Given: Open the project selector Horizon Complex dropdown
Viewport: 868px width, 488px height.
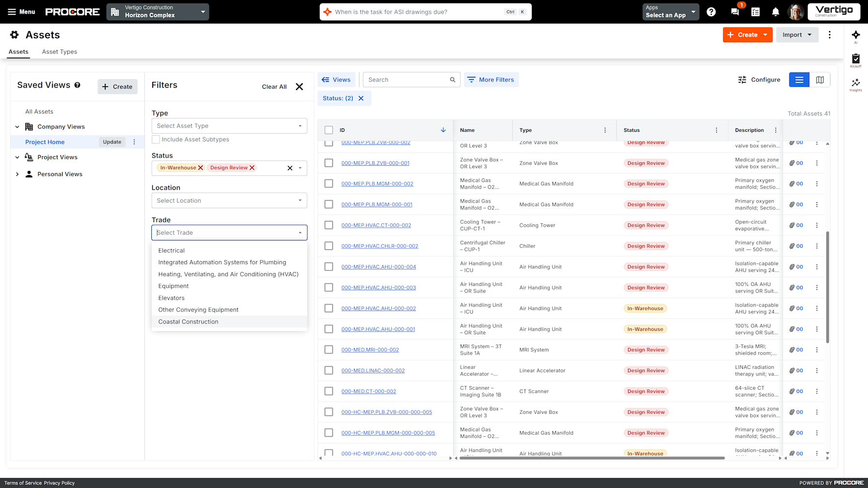Looking at the screenshot, I should click(x=158, y=12).
